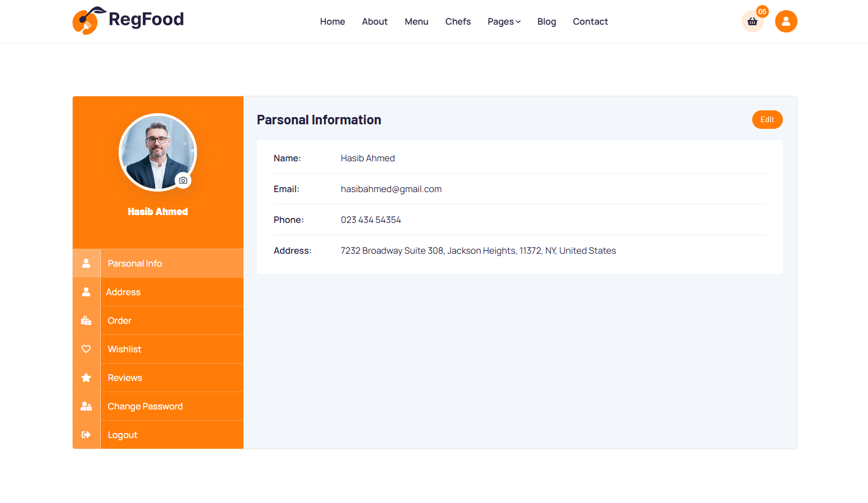Click the star icon beside Reviews

(86, 378)
